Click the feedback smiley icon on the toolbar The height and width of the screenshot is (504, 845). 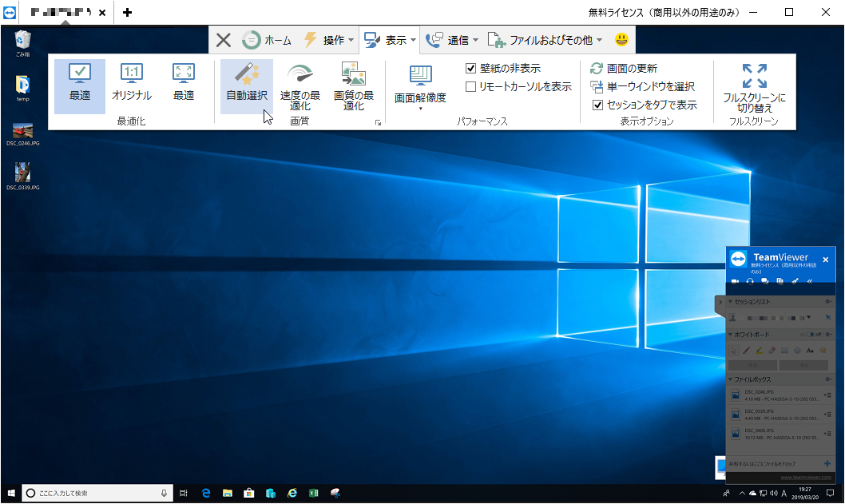point(621,38)
